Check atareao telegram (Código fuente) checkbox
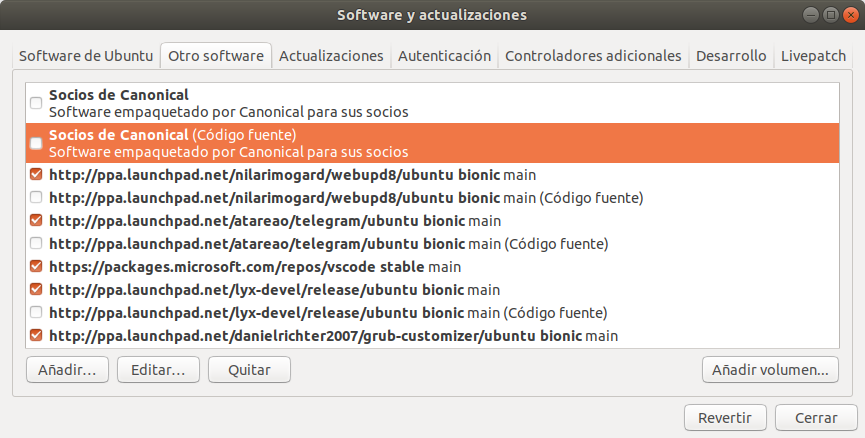 click(x=36, y=243)
